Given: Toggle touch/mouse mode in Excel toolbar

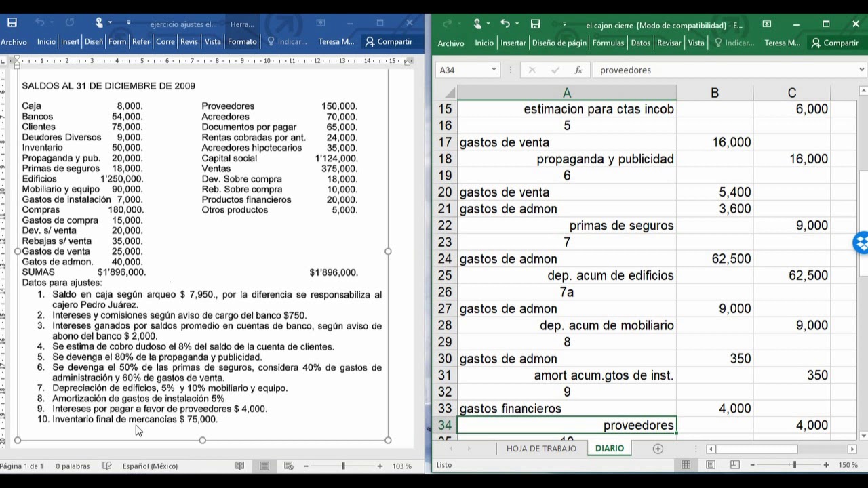Looking at the screenshot, I should coord(477,24).
